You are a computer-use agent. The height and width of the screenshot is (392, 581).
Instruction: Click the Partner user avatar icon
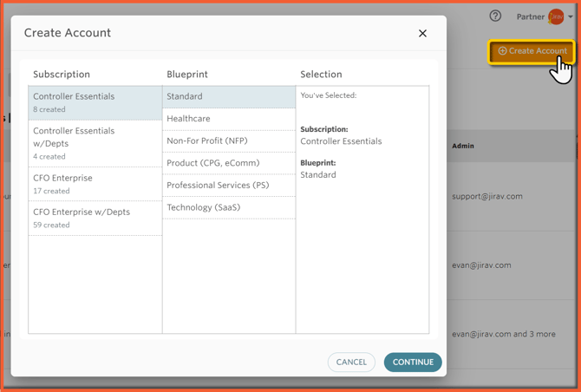pos(556,16)
